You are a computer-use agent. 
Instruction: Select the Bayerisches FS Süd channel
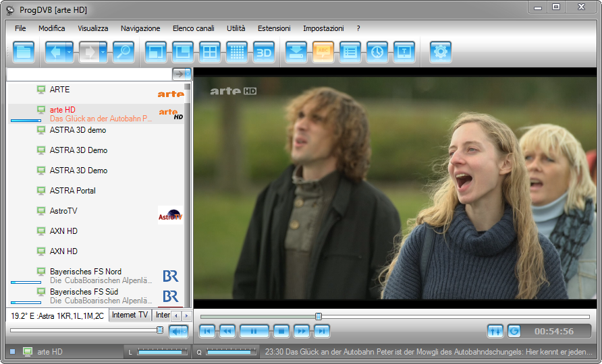coord(96,296)
